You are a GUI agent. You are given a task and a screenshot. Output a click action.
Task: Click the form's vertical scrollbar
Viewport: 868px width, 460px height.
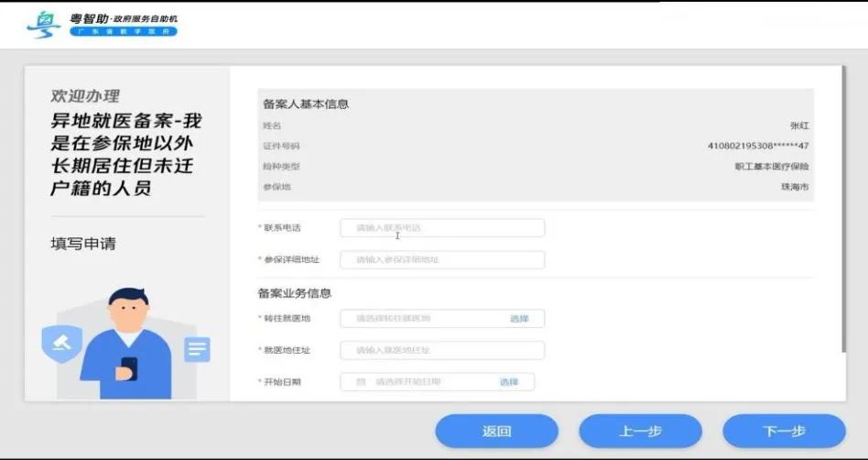click(843, 209)
